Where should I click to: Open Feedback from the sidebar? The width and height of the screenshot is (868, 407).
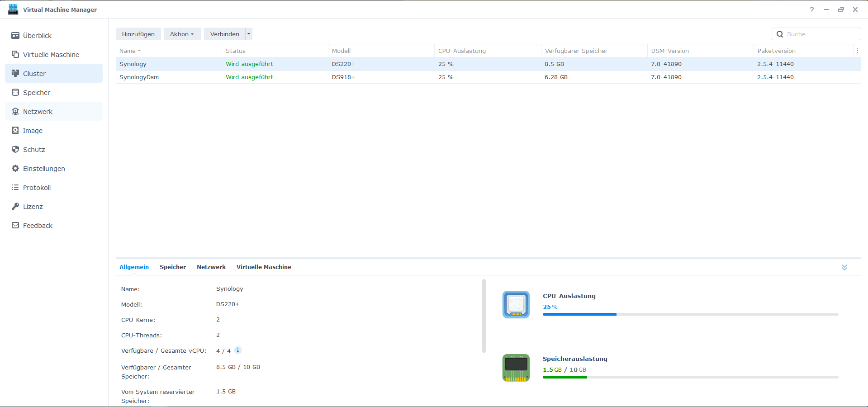pyautogui.click(x=54, y=225)
